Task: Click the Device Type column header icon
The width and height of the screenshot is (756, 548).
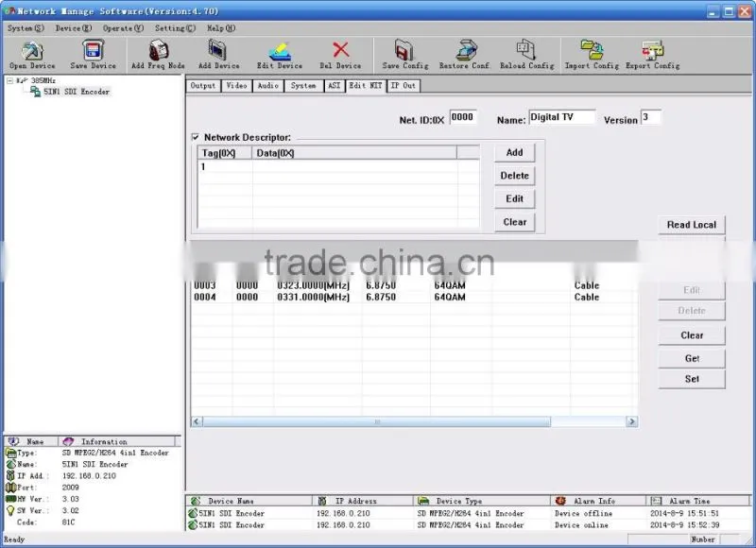Action: coord(423,501)
